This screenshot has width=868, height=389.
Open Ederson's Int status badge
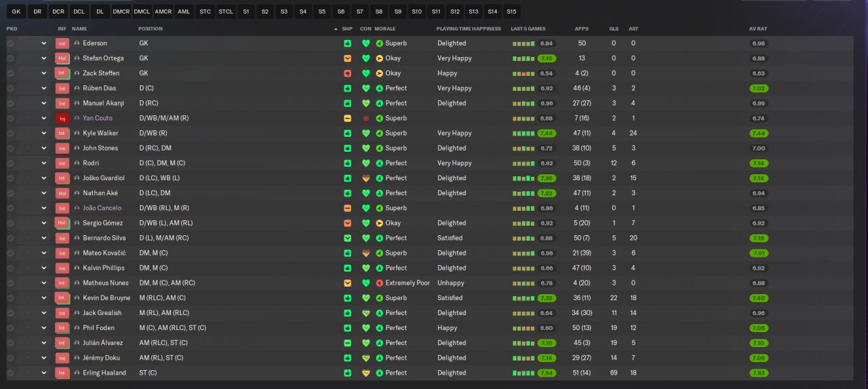(x=62, y=43)
